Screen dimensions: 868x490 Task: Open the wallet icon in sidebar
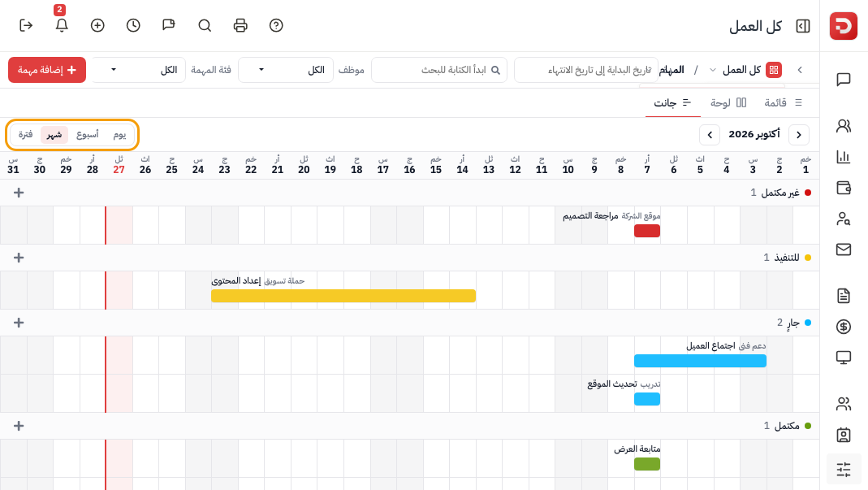coord(843,188)
